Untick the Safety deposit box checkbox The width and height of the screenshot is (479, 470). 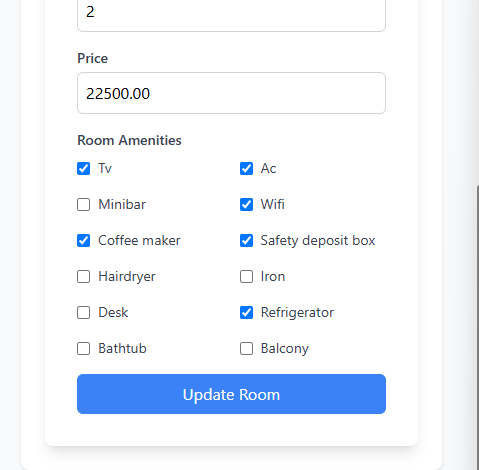coord(246,240)
